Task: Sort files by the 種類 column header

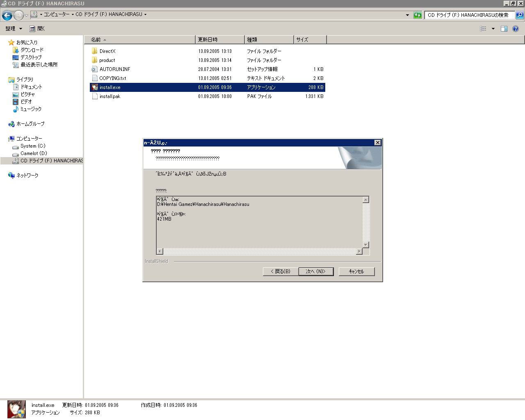Action: click(x=269, y=40)
